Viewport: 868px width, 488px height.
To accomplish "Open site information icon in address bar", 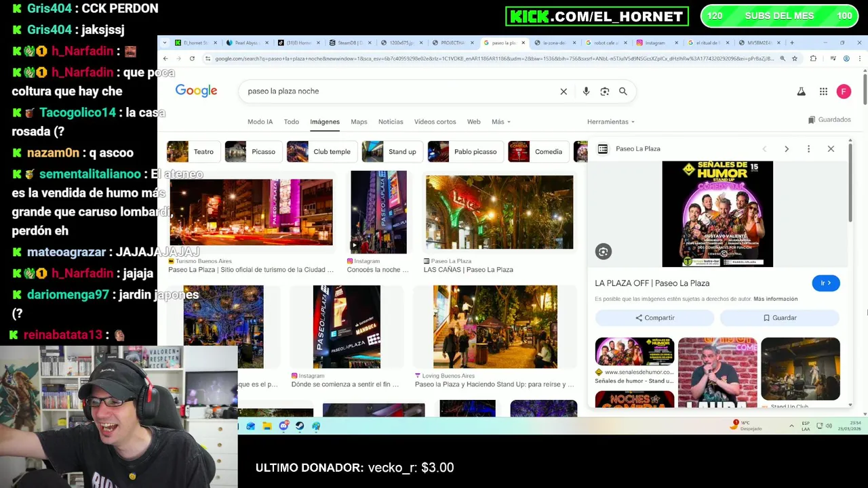I will click(x=208, y=58).
